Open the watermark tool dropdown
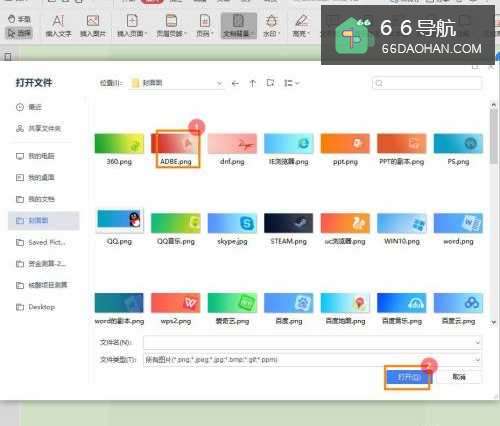500x426 pixels. 271,26
